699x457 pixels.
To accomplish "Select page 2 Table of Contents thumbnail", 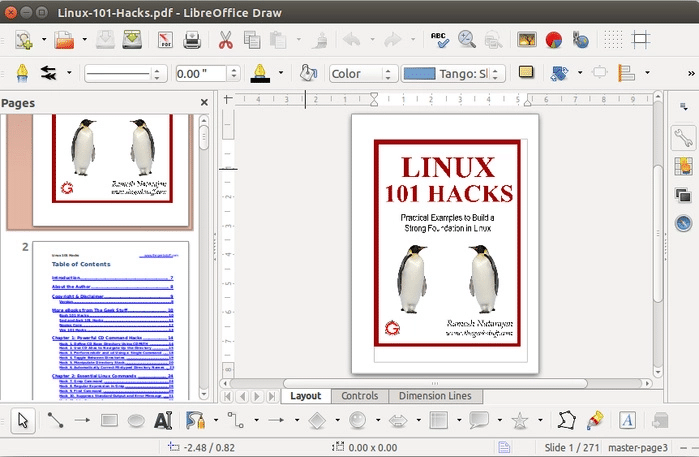I will pyautogui.click(x=111, y=321).
